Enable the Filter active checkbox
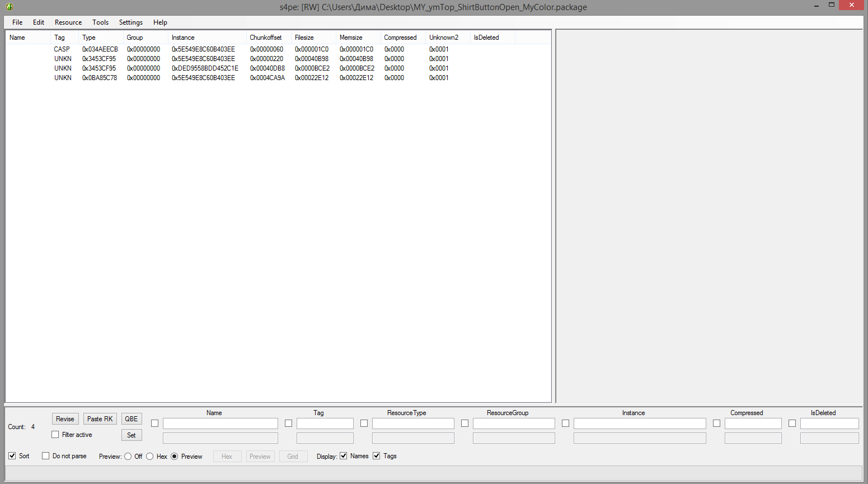Screen dimensions: 868x484 coord(55,435)
